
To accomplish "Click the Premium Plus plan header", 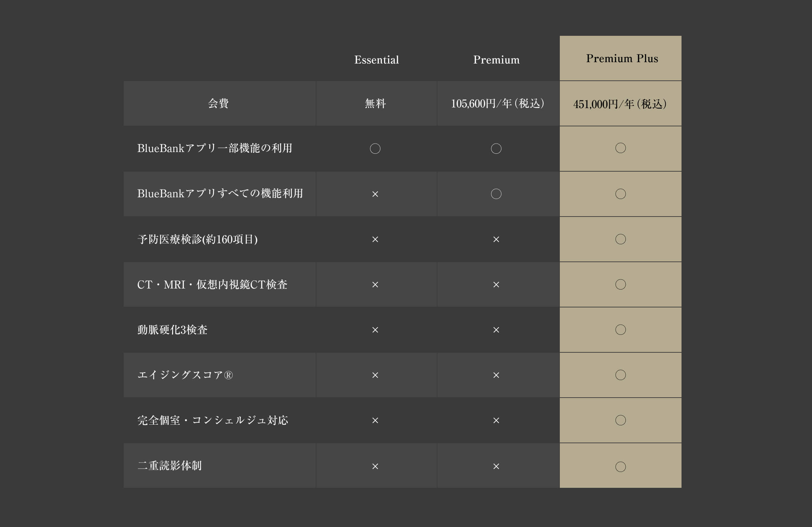I will (622, 58).
